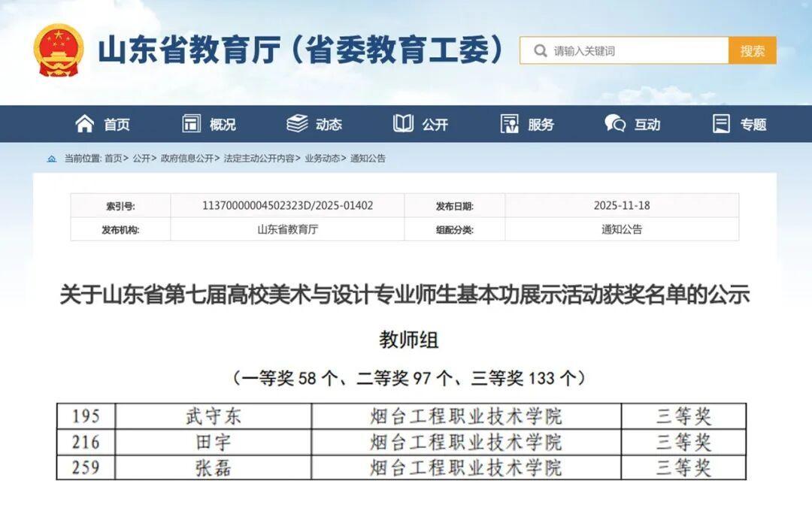This screenshot has height=505, width=812.
Task: Click the document icon beside 专题
Action: click(x=721, y=124)
